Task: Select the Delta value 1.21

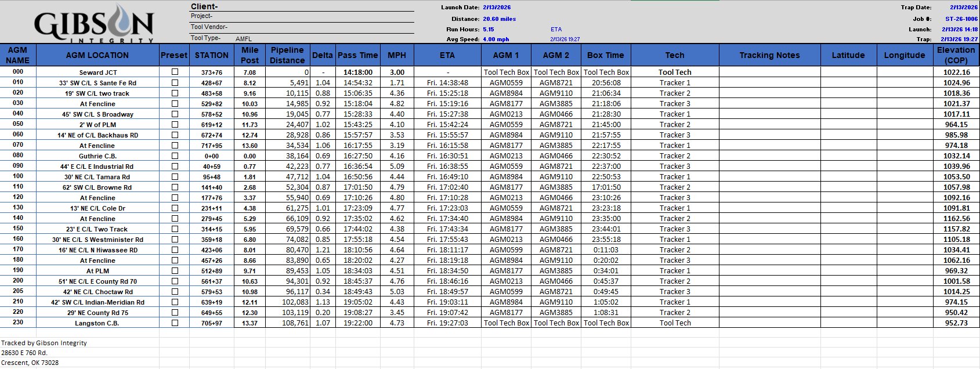Action: tap(323, 250)
